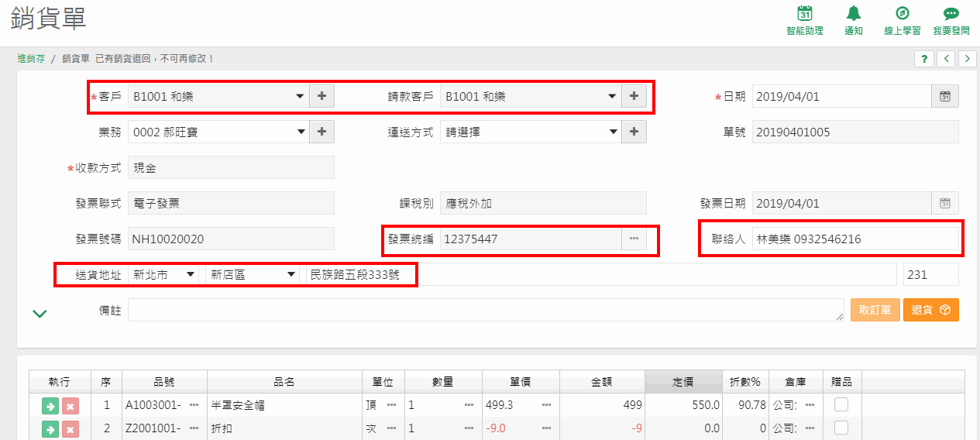Open 單位 lookup on 次 row
The height and width of the screenshot is (440, 980).
click(391, 428)
